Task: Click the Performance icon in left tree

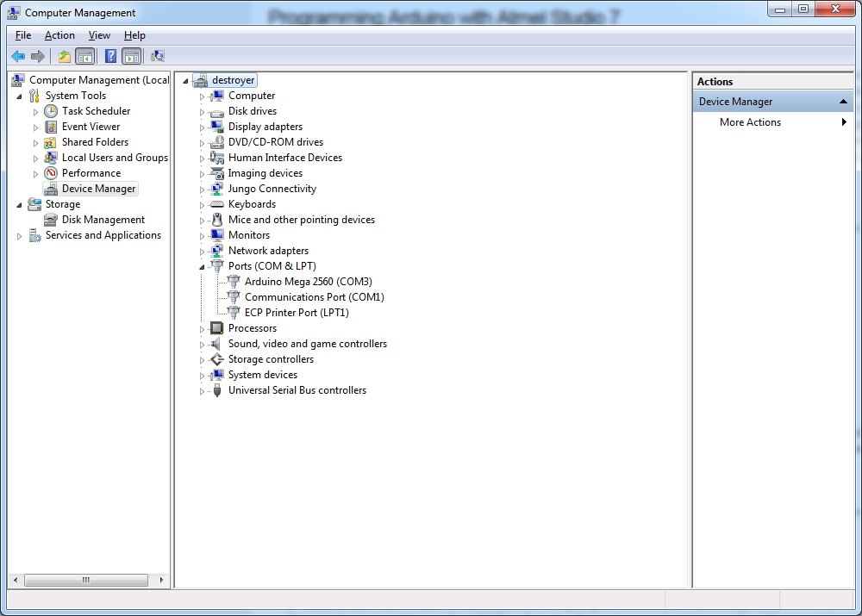Action: (52, 173)
